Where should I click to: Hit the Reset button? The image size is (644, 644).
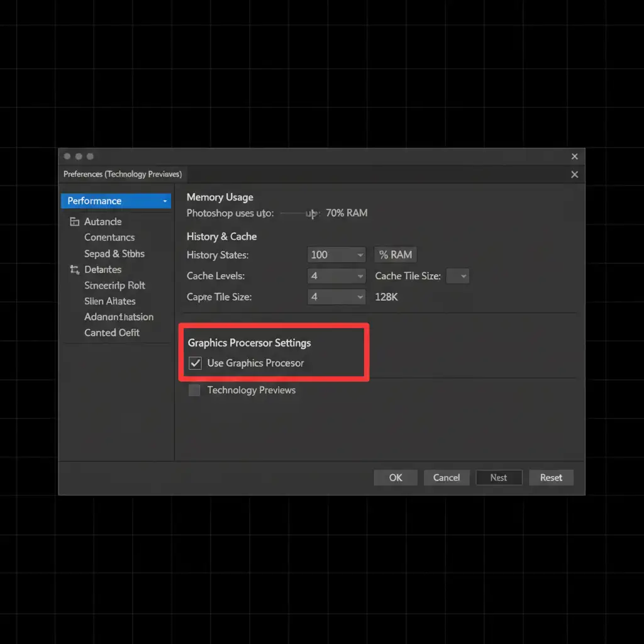pos(551,478)
